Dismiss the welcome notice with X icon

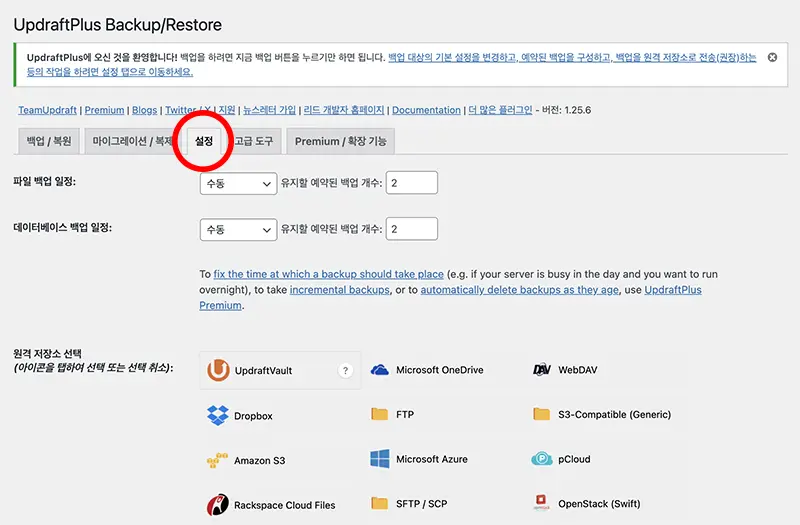(x=772, y=57)
